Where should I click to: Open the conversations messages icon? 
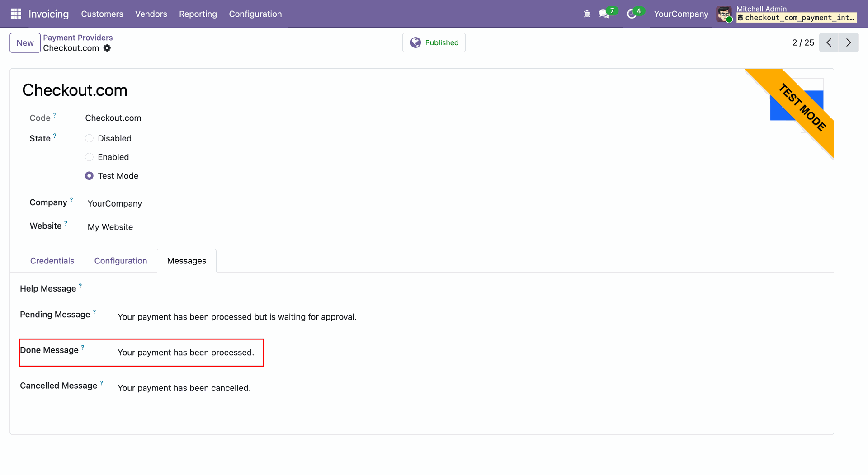[604, 14]
